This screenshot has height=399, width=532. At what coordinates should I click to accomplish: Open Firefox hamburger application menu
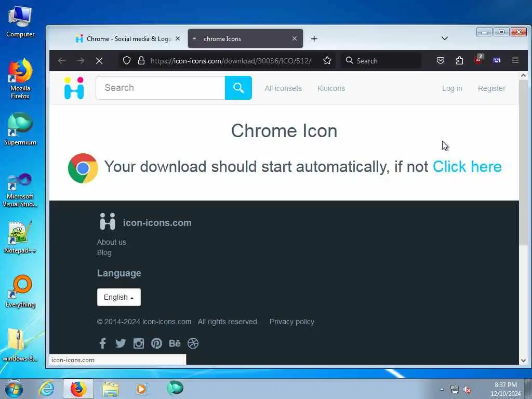coord(515,60)
